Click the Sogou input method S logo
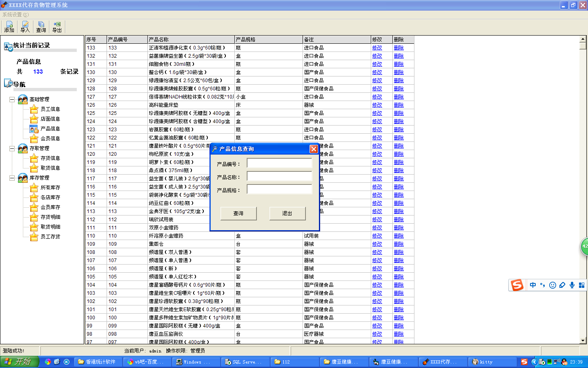The image size is (588, 368). [x=517, y=285]
